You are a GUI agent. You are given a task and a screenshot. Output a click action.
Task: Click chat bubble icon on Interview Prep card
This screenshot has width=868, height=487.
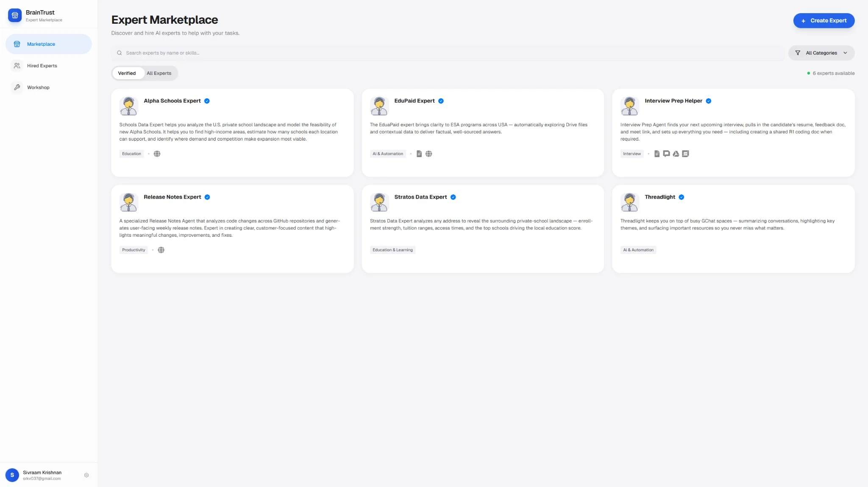(x=666, y=154)
